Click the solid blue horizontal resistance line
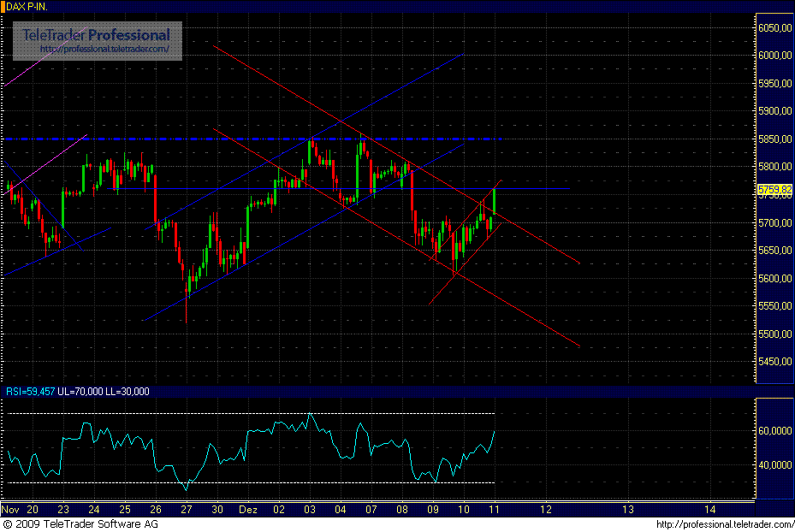795x532 pixels. (x=531, y=187)
